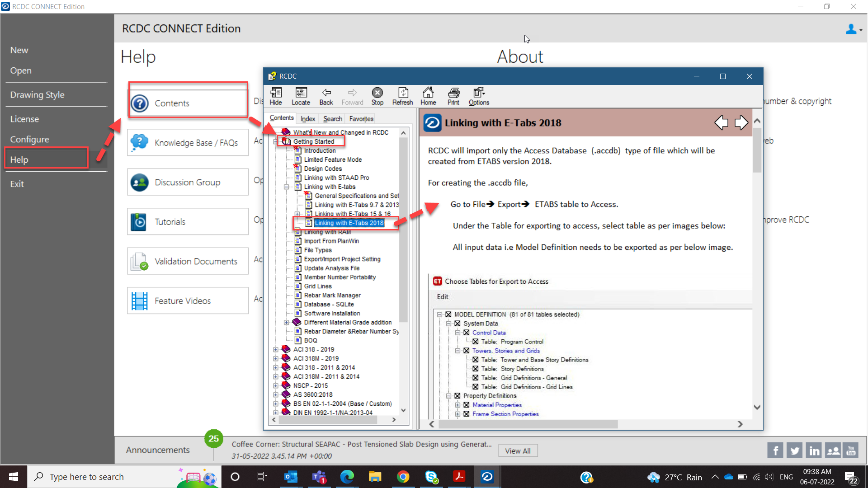Toggle Frame Section Properties checkbox
The height and width of the screenshot is (488, 868).
click(x=467, y=414)
